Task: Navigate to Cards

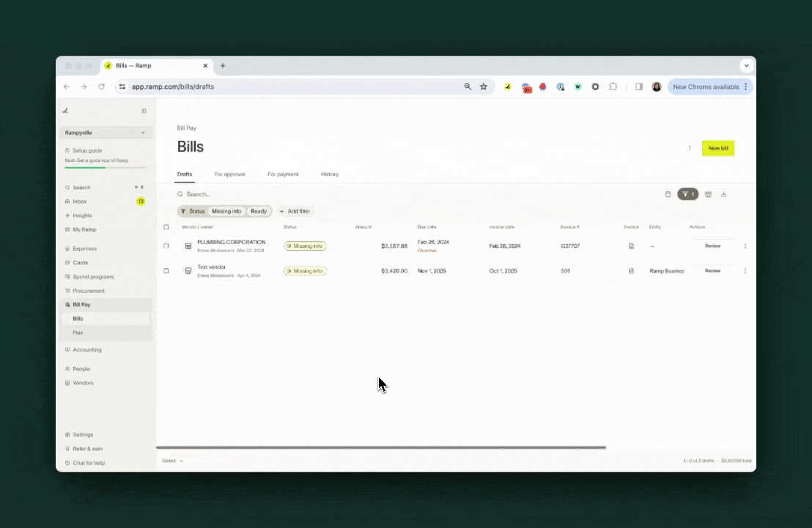Action: pos(80,263)
